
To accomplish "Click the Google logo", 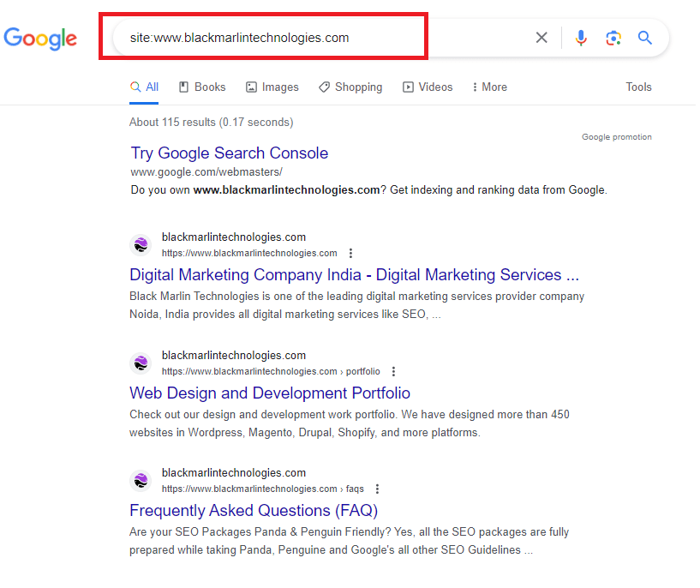I will [x=40, y=39].
